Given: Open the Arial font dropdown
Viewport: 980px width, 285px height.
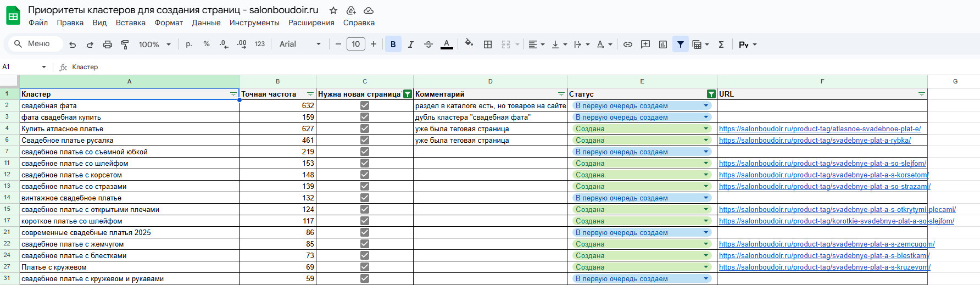Looking at the screenshot, I should coord(300,44).
